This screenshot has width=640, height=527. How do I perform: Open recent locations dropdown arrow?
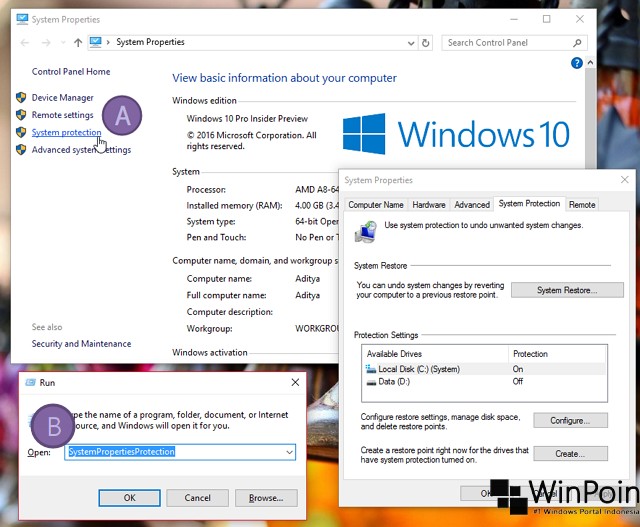62,42
